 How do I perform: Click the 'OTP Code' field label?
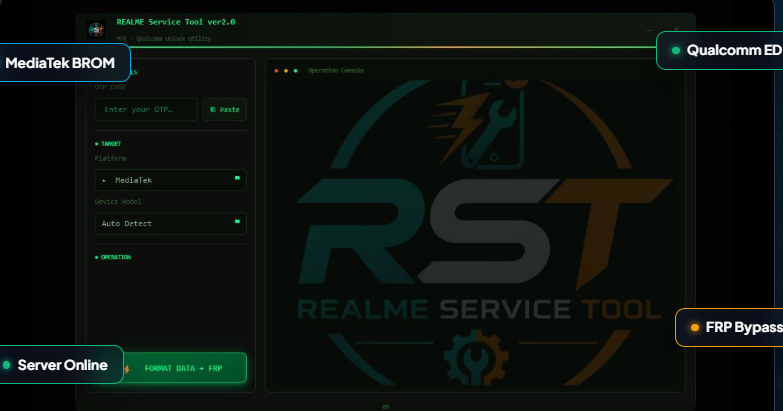110,87
